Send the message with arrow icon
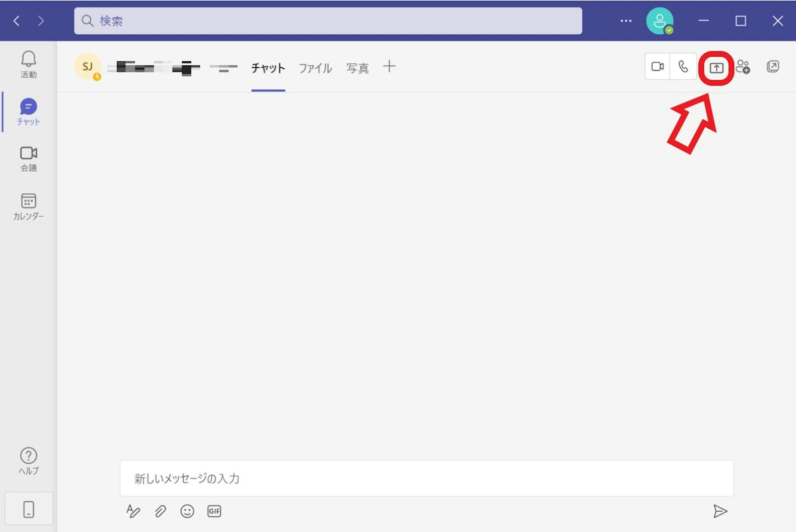The height and width of the screenshot is (532, 796). click(x=720, y=511)
